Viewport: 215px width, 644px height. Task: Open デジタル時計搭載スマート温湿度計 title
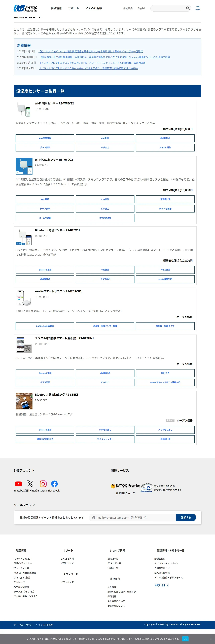pyautogui.click(x=65, y=338)
